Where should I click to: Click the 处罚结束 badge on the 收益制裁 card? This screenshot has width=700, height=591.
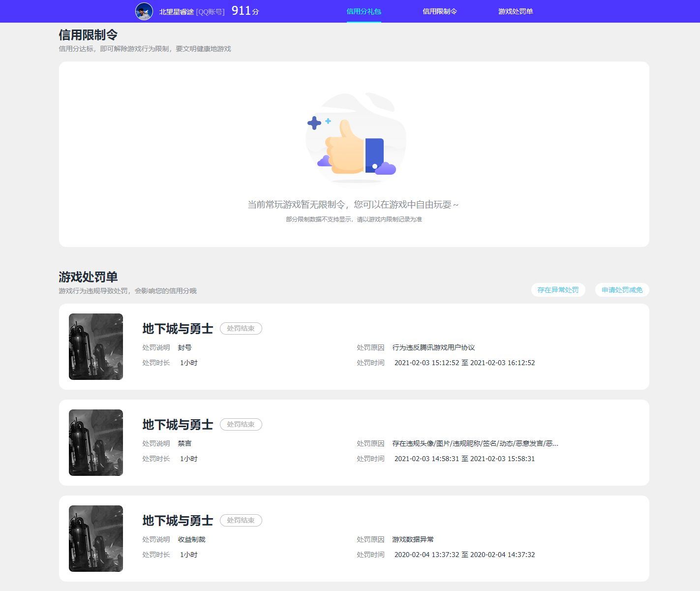tap(241, 520)
